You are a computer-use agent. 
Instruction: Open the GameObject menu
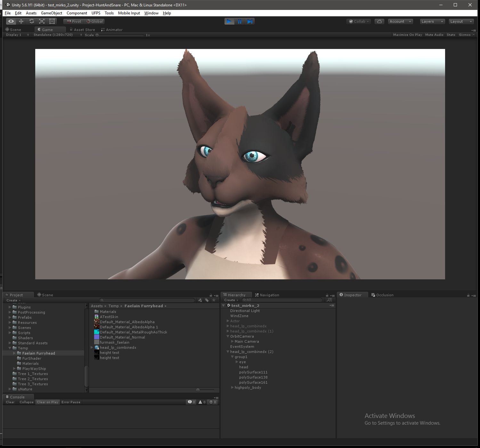[52, 13]
